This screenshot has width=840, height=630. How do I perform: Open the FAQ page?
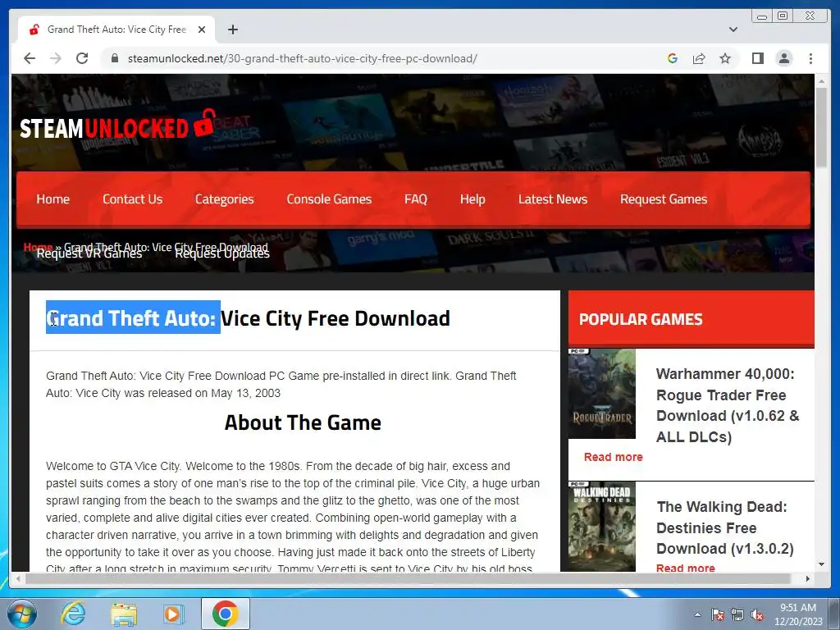pos(416,199)
